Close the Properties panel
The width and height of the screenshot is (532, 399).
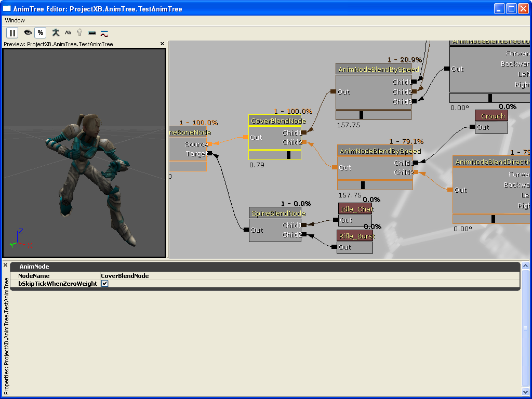[5, 265]
